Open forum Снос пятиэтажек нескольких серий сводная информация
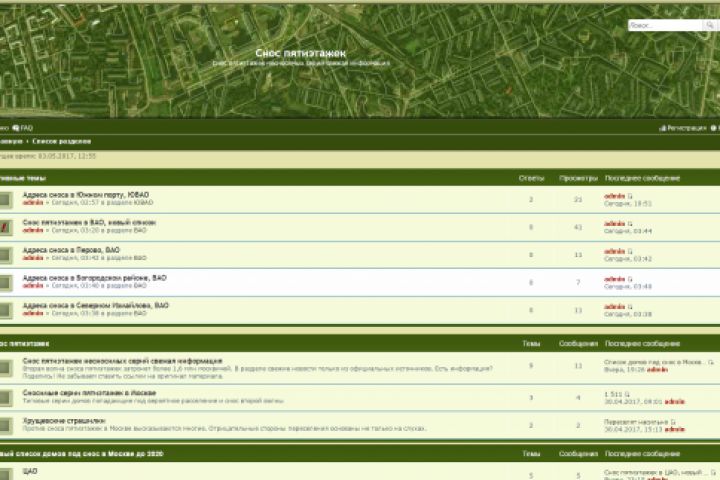This screenshot has height=480, width=720. coord(122,361)
